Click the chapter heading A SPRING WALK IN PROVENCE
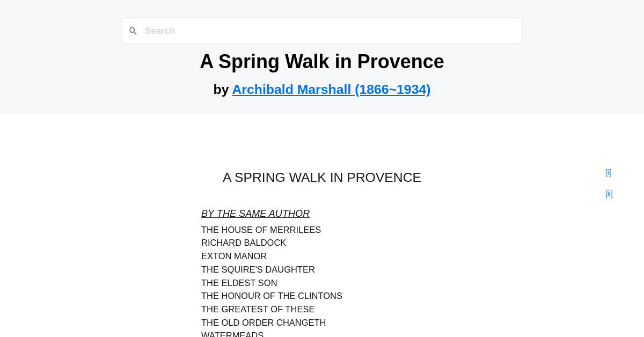644x337 pixels. (321, 177)
